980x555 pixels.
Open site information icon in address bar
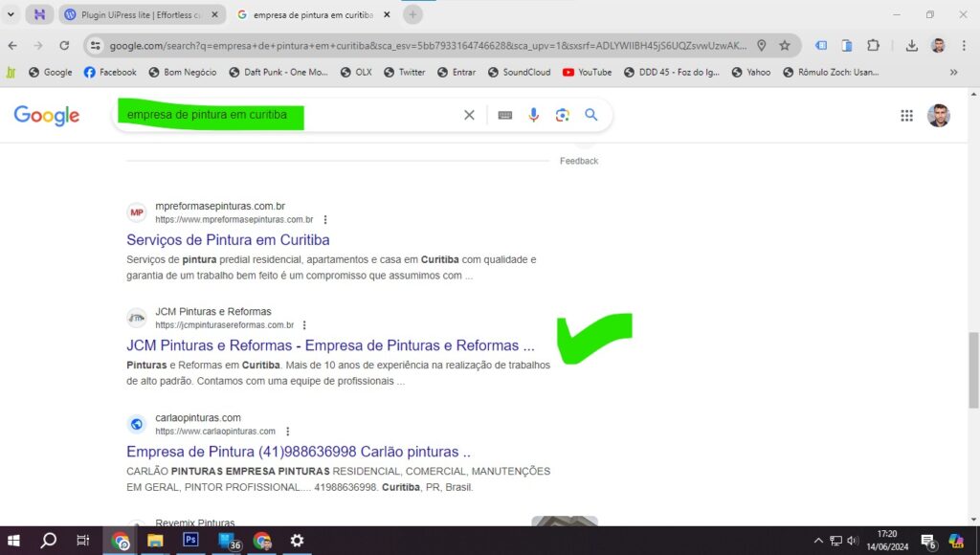click(x=95, y=46)
